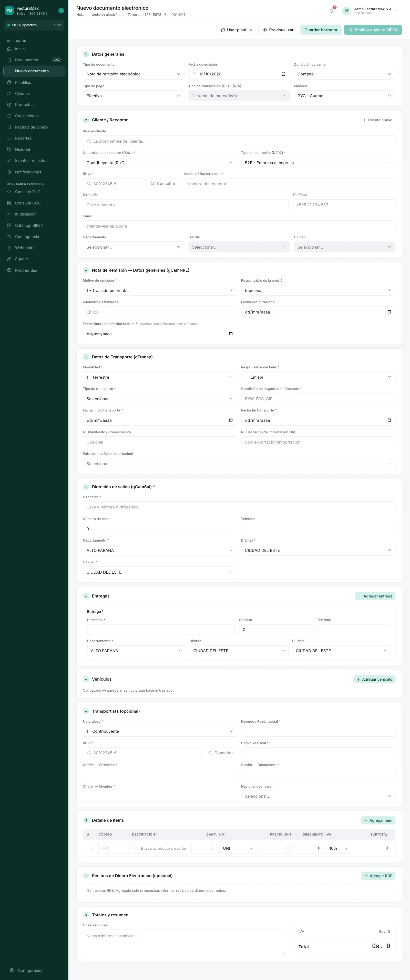Open calendar picker for Fecha inicio traslado

coord(389,312)
